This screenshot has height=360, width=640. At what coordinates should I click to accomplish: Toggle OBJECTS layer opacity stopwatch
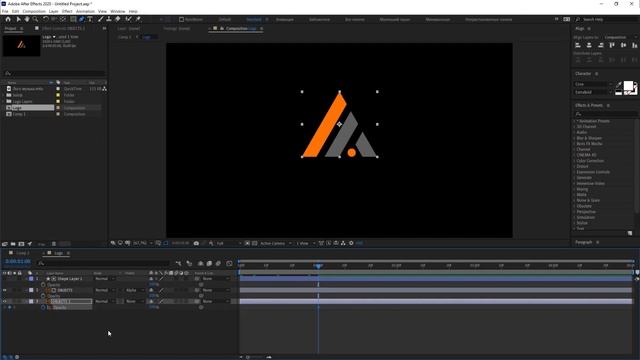pos(43,296)
